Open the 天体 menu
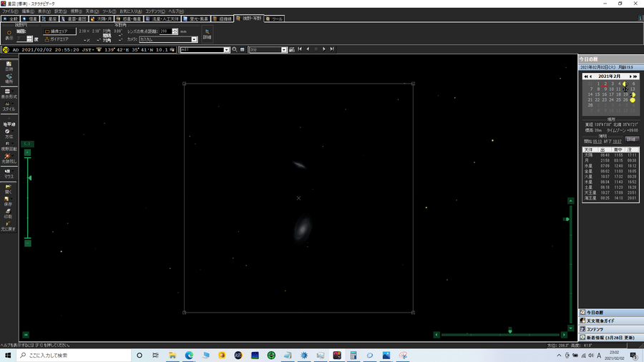Viewport: 644px width, 362px height. coord(92,11)
